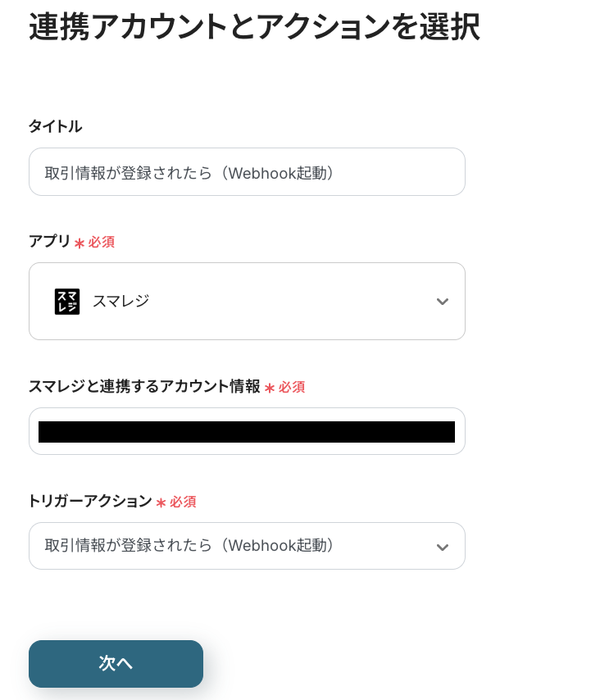Image resolution: width=600 pixels, height=700 pixels.
Task: Click the アプリ field label
Action: (49, 242)
